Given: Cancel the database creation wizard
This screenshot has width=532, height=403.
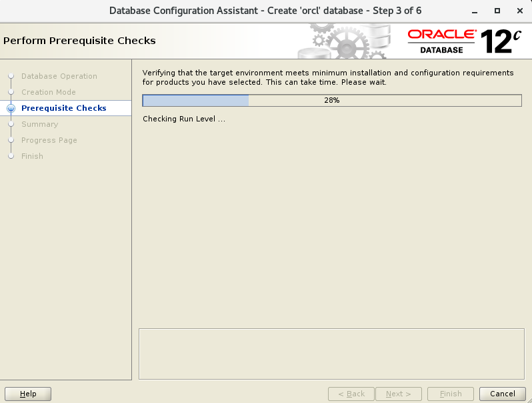Looking at the screenshot, I should point(502,394).
